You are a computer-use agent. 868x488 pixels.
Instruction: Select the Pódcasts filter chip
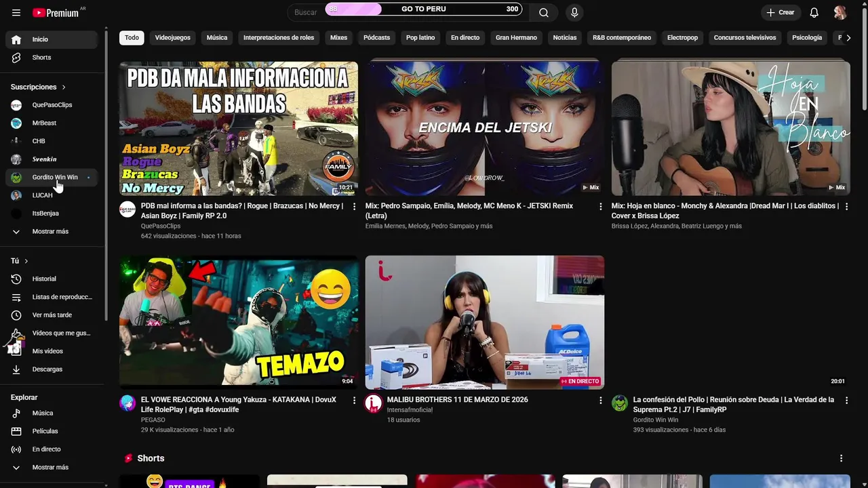coord(376,38)
